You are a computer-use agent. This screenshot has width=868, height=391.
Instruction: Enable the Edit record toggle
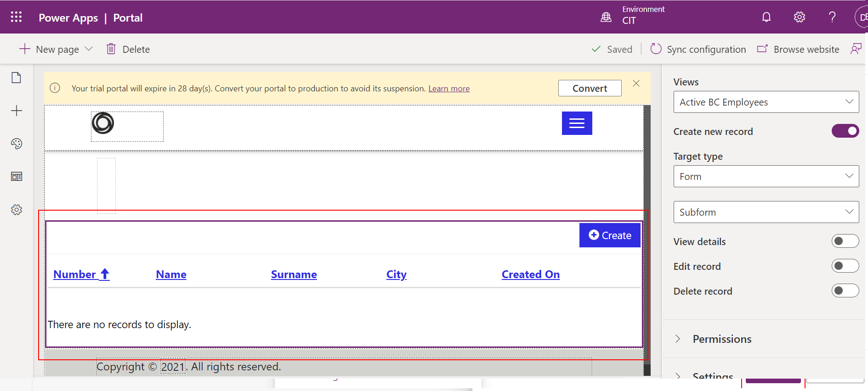845,266
